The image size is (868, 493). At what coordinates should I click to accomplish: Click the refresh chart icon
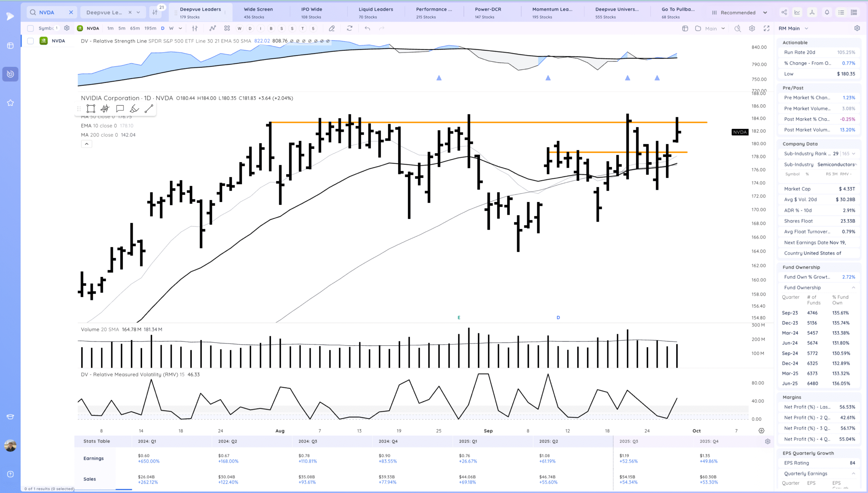350,28
